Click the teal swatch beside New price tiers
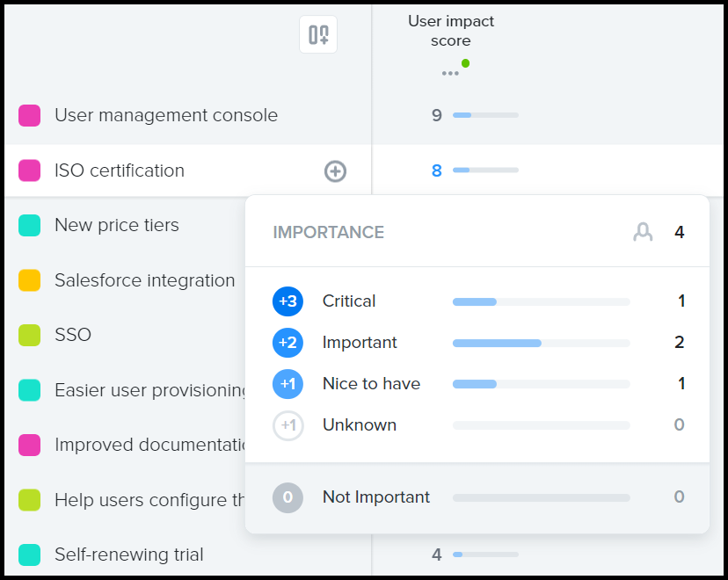This screenshot has width=728, height=580. [x=29, y=226]
